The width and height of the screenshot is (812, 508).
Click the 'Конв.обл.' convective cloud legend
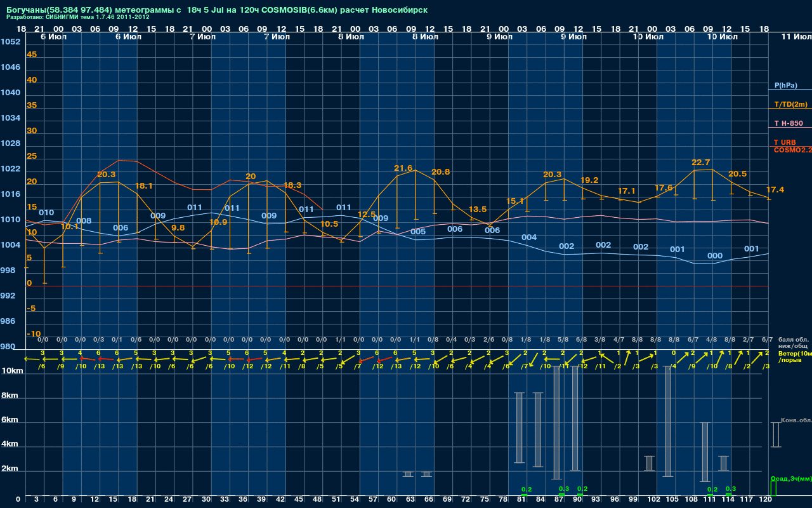796,420
